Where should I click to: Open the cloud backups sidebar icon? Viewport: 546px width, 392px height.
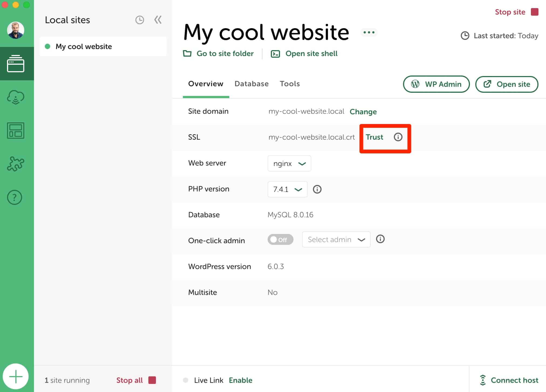coord(16,97)
